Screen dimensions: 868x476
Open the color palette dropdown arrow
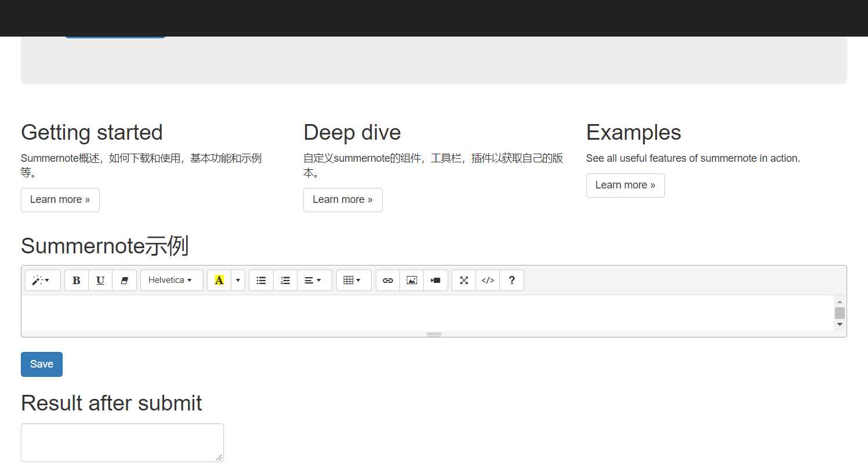238,281
